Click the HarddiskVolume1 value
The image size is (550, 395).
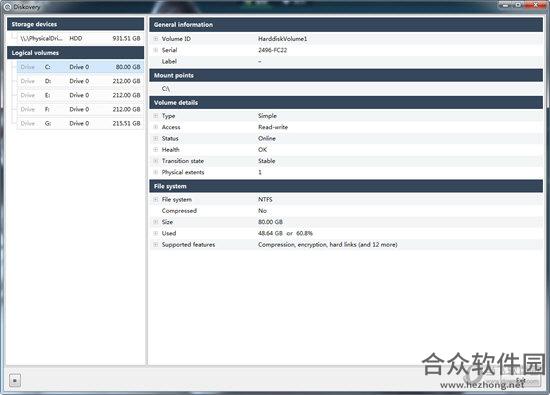click(282, 39)
